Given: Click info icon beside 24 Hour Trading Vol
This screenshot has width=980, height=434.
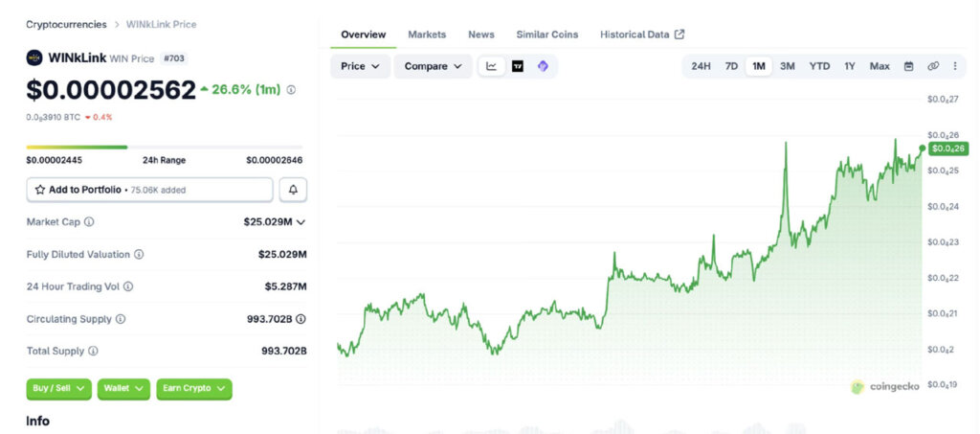Looking at the screenshot, I should click(128, 286).
